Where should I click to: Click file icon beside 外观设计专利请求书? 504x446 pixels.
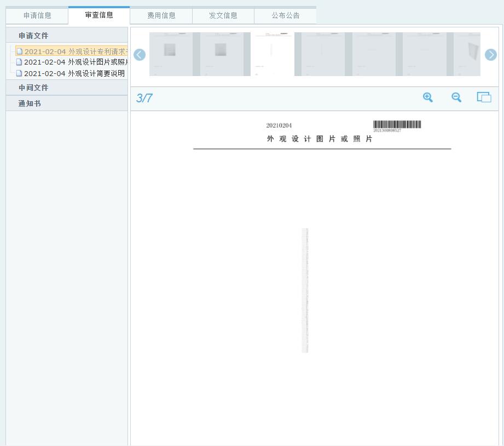click(20, 52)
